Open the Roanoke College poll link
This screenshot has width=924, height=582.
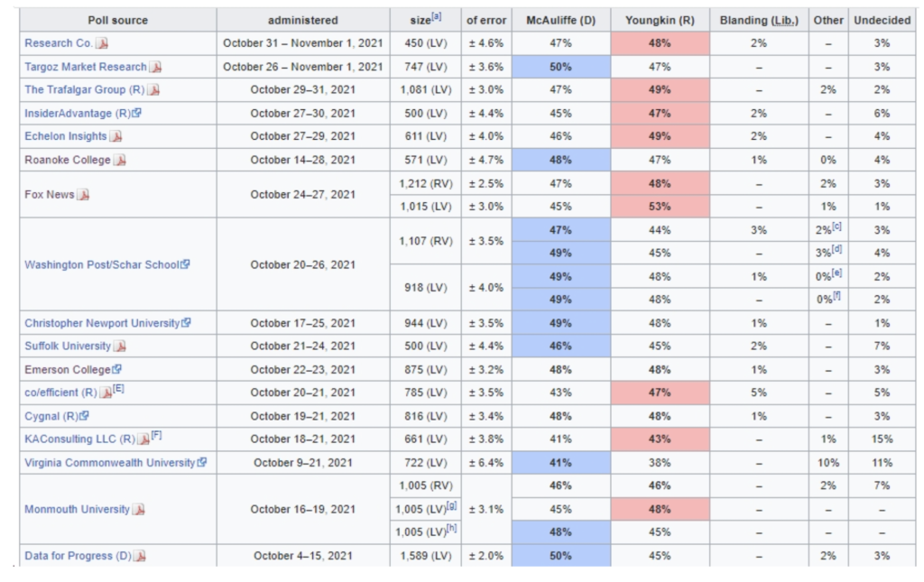coord(68,160)
